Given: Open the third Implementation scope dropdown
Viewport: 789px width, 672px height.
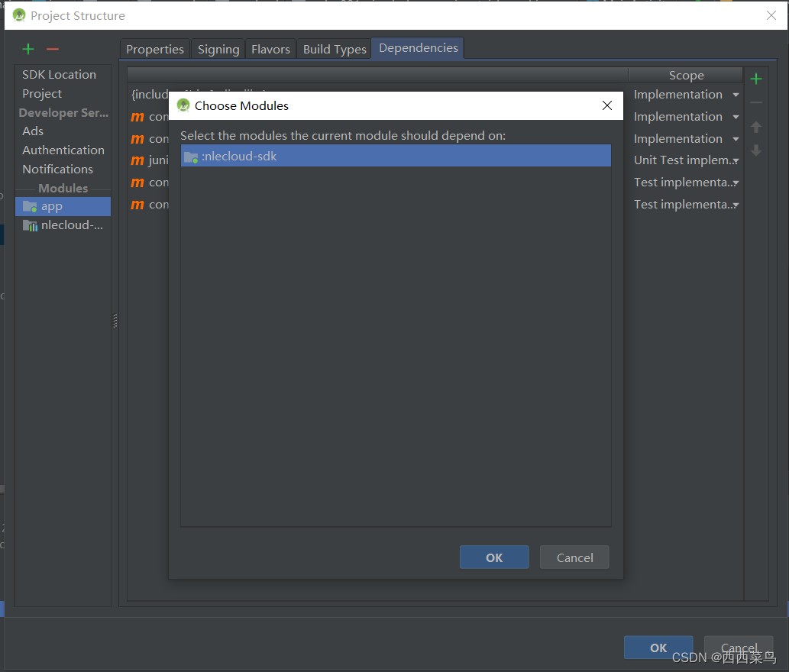Looking at the screenshot, I should coord(736,139).
